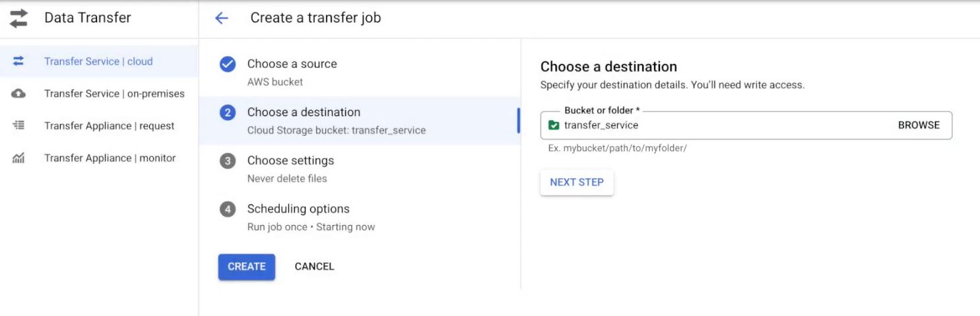Click the Transfer Appliance request list icon
The height and width of the screenshot is (316, 980).
[18, 125]
